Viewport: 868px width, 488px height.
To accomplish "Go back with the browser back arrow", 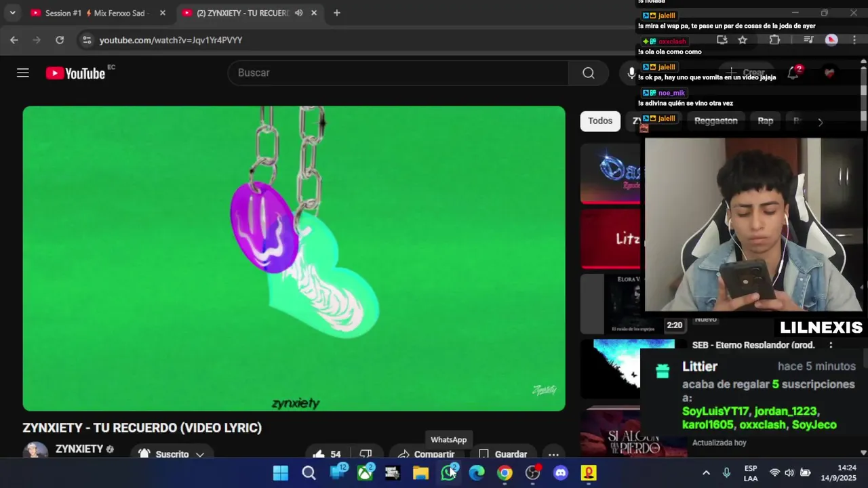I will (x=14, y=40).
